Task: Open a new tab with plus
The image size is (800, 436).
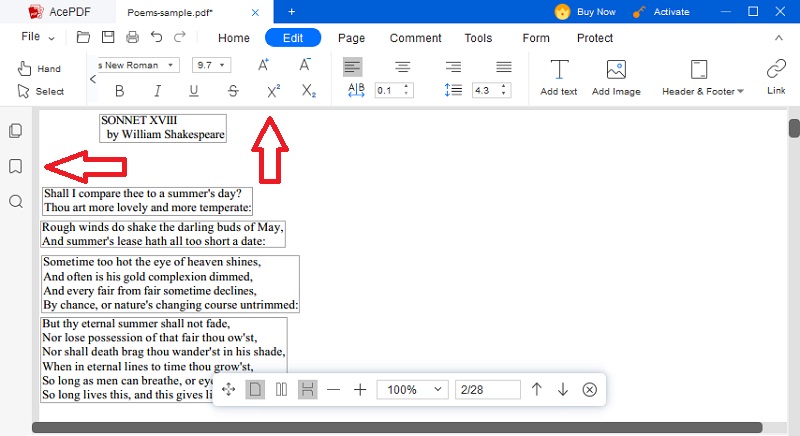Action: tap(291, 12)
